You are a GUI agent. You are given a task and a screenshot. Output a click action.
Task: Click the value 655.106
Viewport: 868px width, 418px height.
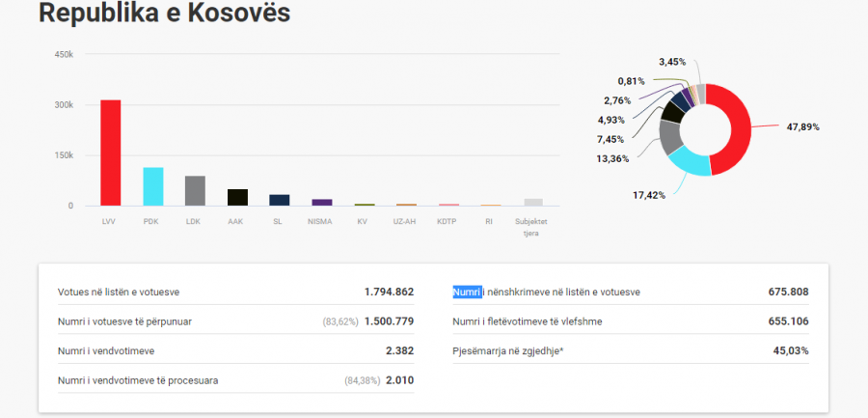[x=788, y=321]
